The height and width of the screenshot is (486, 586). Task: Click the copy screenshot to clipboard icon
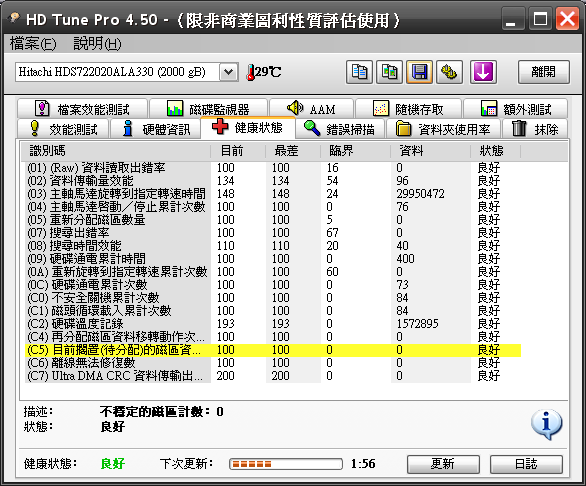point(389,72)
